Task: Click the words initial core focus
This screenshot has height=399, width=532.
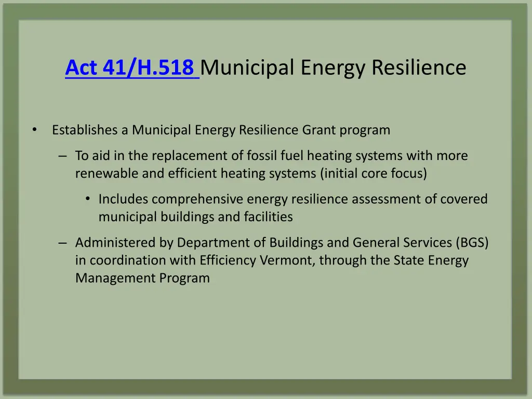Action: 375,174
